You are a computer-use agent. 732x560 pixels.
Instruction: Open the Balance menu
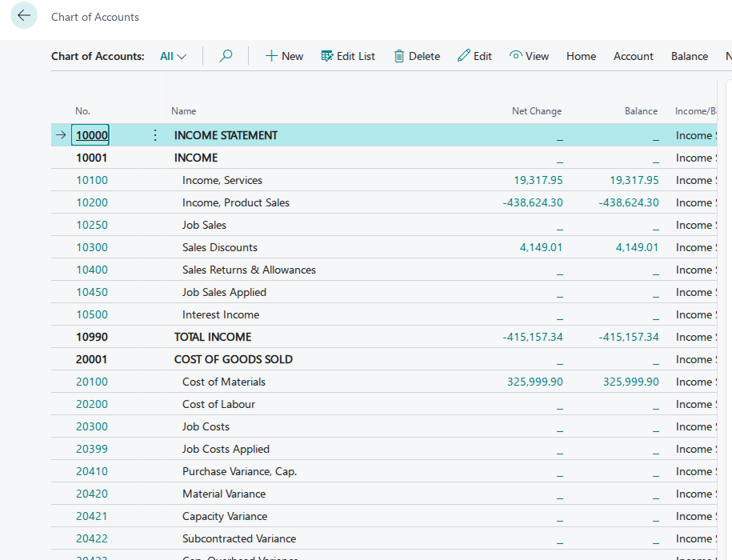690,57
